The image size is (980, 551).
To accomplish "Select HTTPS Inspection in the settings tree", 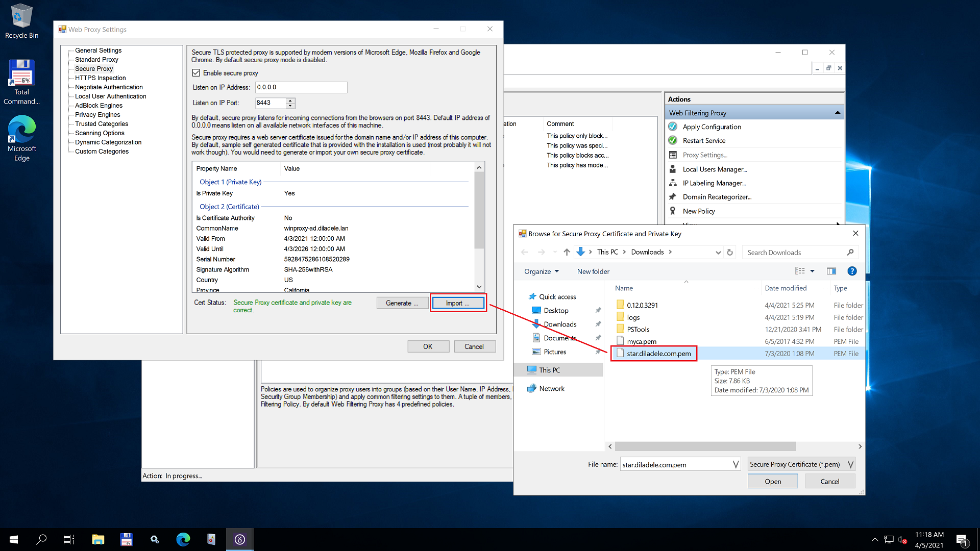I will click(100, 78).
